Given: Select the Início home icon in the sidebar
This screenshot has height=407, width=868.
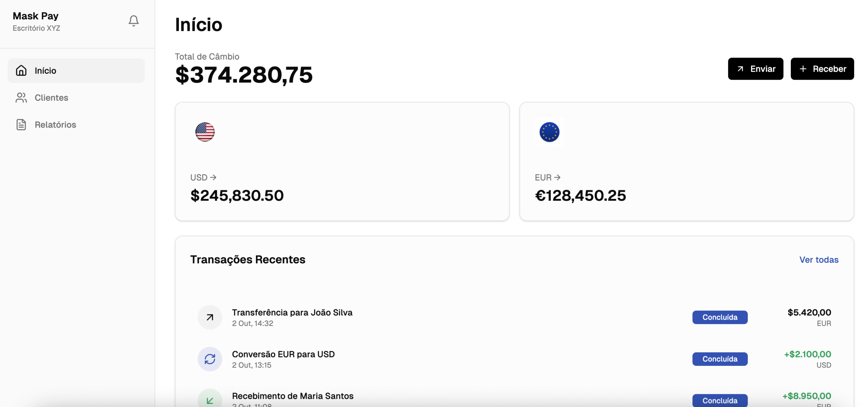Looking at the screenshot, I should click(21, 71).
